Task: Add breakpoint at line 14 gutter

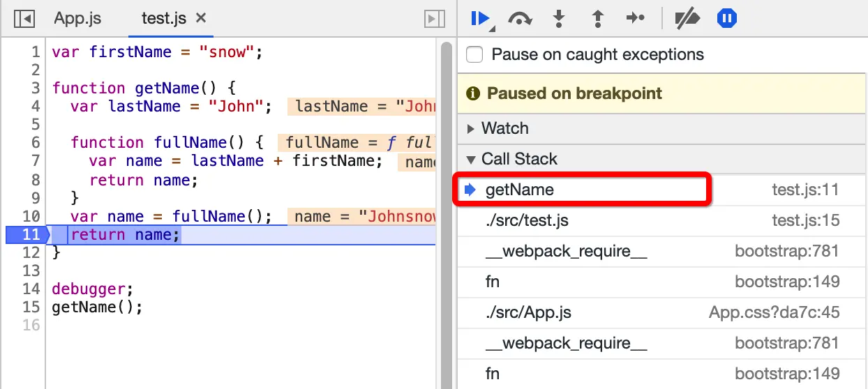Action: click(31, 289)
